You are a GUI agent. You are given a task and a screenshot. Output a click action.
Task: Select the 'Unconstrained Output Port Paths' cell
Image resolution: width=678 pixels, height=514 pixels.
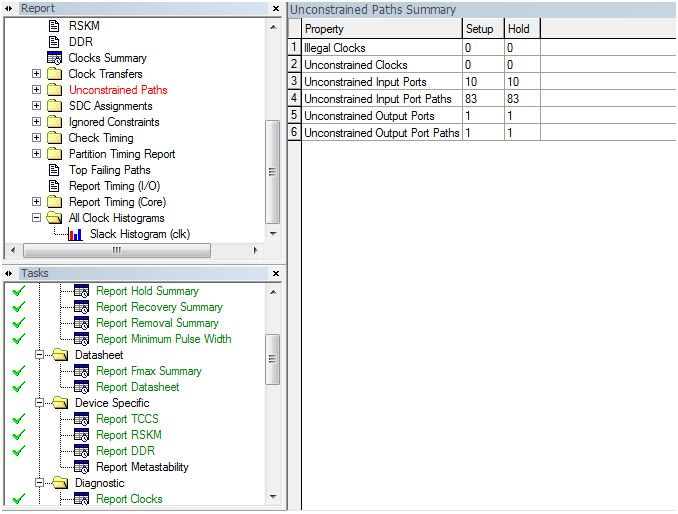pyautogui.click(x=382, y=133)
